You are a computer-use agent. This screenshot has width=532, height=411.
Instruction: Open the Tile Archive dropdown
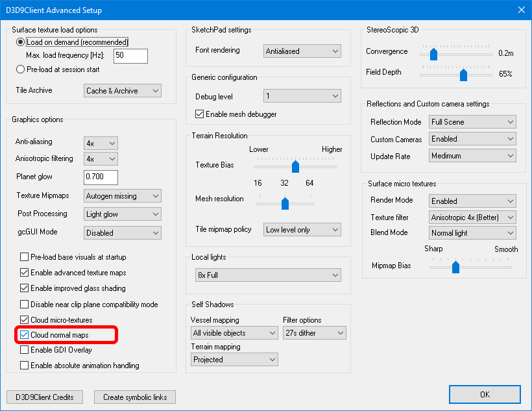click(x=123, y=91)
